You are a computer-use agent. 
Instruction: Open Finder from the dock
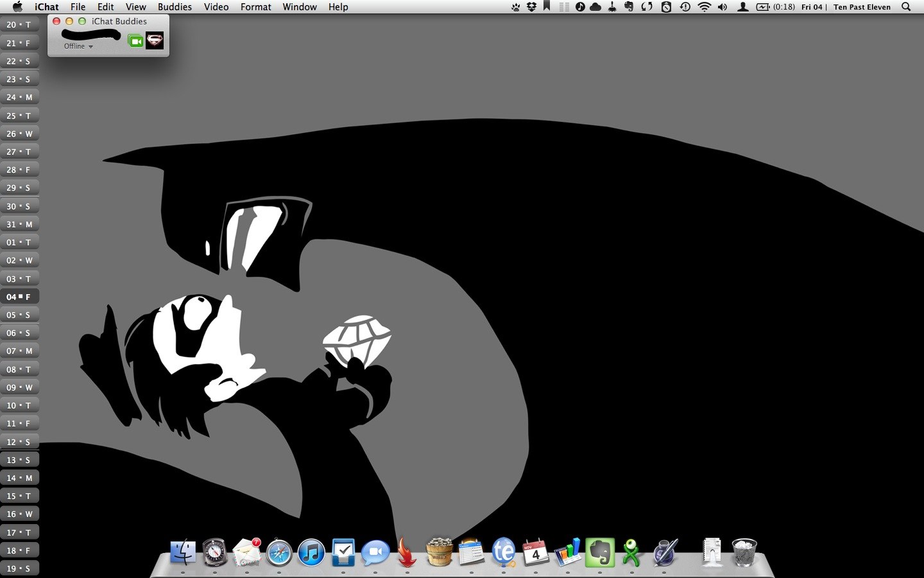pyautogui.click(x=183, y=552)
